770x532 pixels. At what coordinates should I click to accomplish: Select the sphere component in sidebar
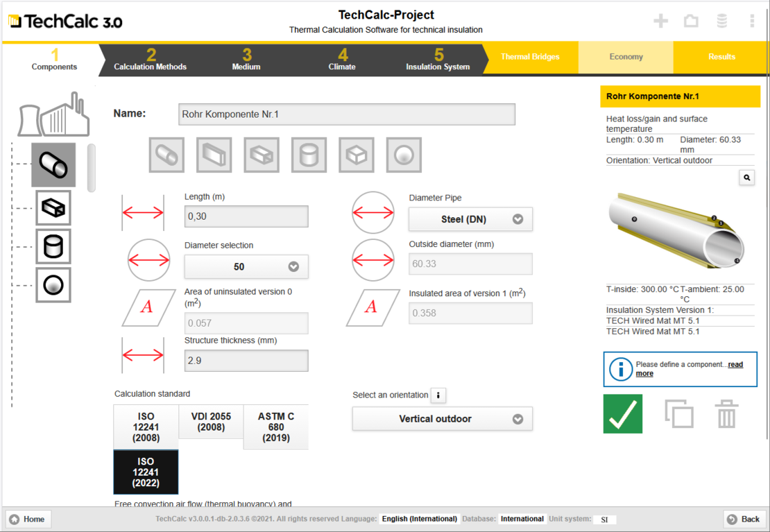click(x=53, y=285)
